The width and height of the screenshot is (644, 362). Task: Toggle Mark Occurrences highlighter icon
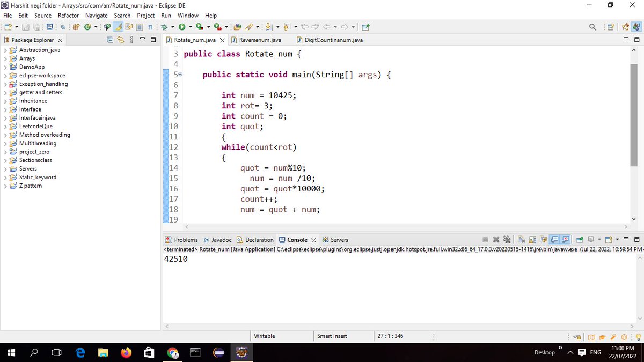pyautogui.click(x=118, y=27)
